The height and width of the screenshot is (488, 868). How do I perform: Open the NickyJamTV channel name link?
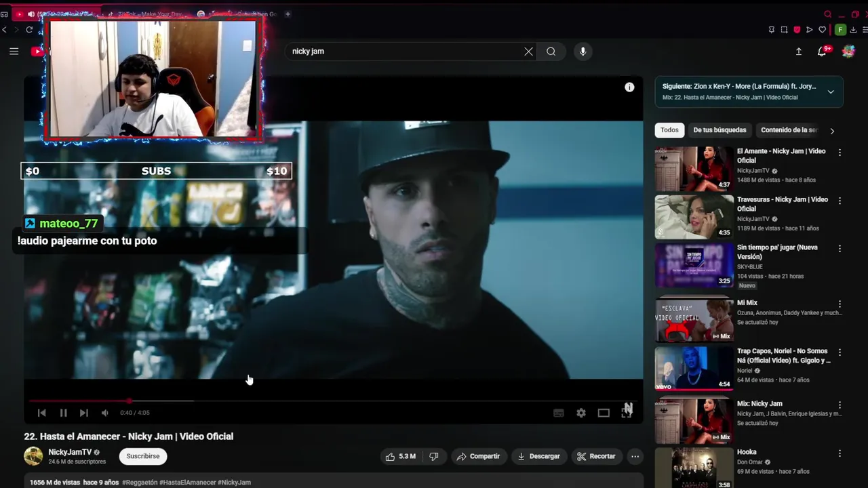(x=70, y=452)
